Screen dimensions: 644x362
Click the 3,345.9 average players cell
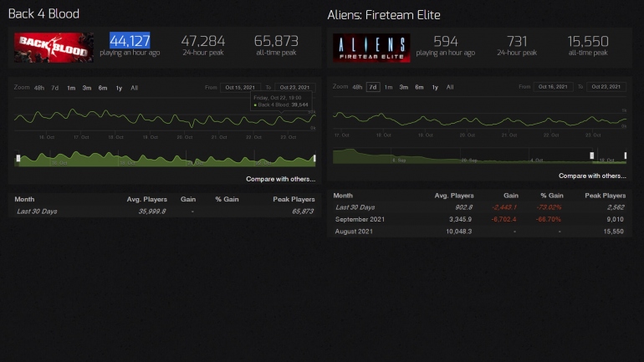click(x=460, y=219)
